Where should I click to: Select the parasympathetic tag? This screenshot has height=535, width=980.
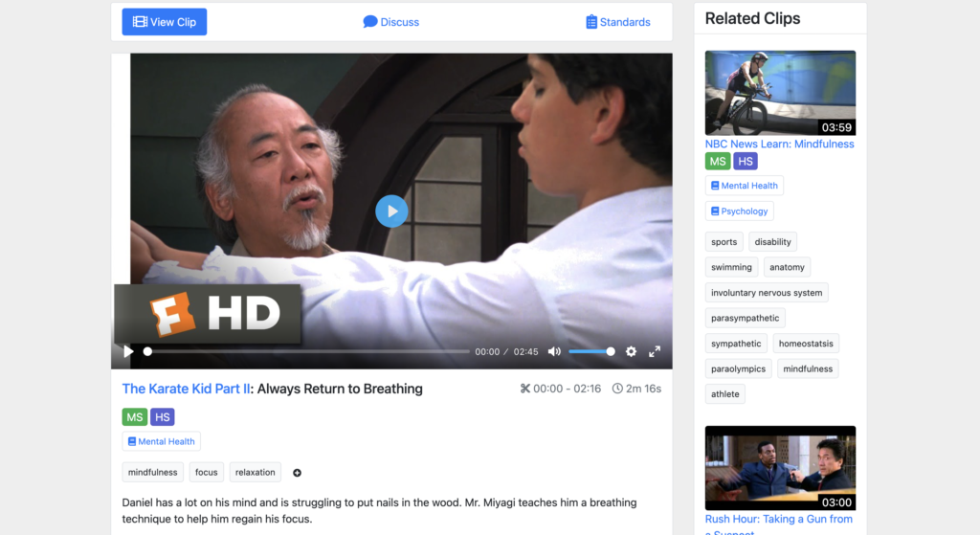point(745,318)
